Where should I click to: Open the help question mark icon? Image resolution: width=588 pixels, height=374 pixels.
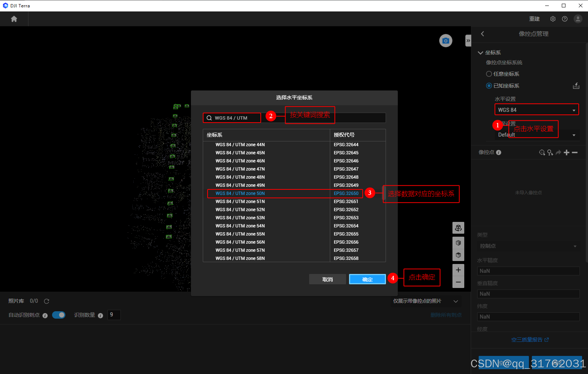[x=565, y=19]
